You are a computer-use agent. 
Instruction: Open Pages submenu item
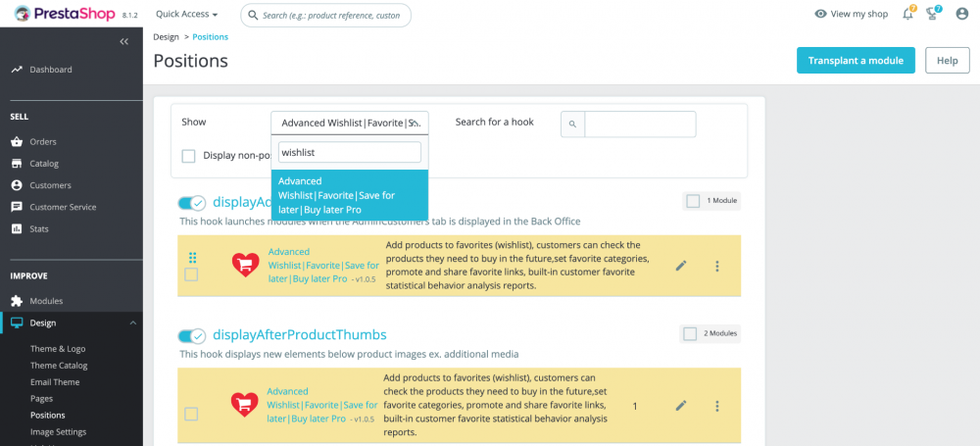tap(42, 399)
